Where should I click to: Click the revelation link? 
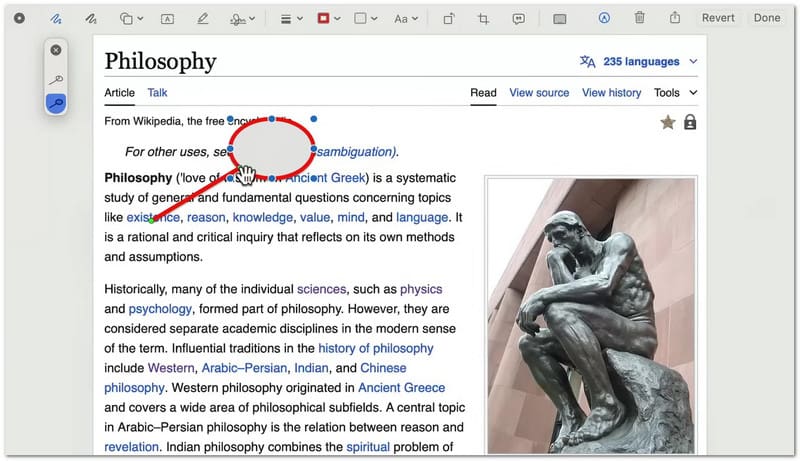pos(132,447)
